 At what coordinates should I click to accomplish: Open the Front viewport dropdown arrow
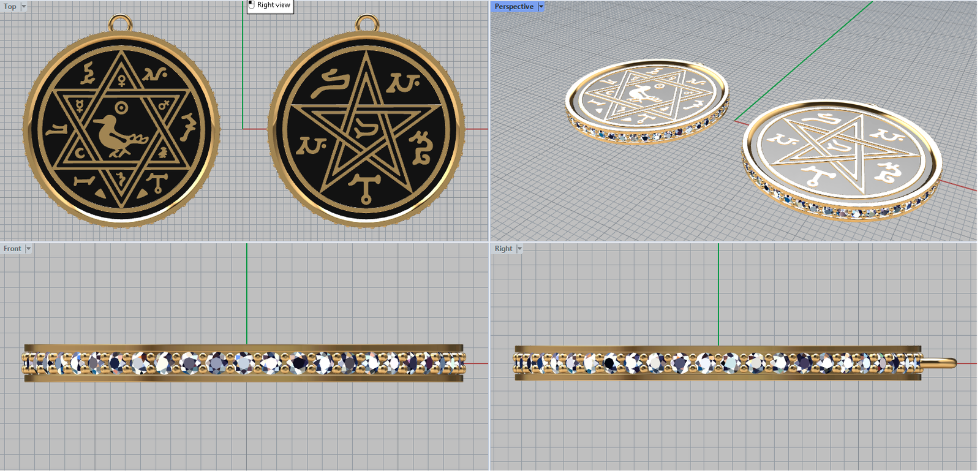pyautogui.click(x=28, y=249)
